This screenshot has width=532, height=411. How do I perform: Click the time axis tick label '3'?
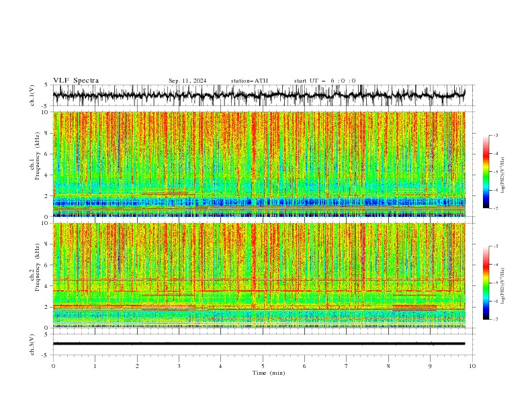(179, 366)
